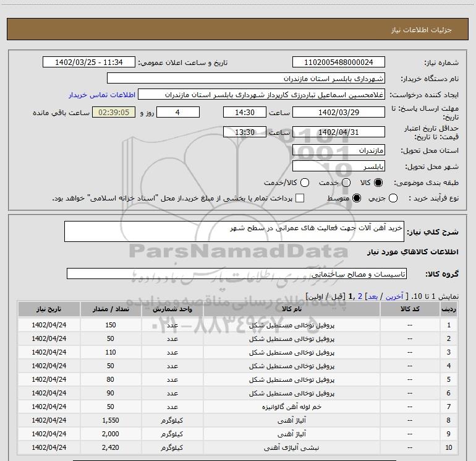This screenshot has height=461, width=476.
Task: Click goods group field تاسیسات و مصالح ساختمانی
Action: 237,274
